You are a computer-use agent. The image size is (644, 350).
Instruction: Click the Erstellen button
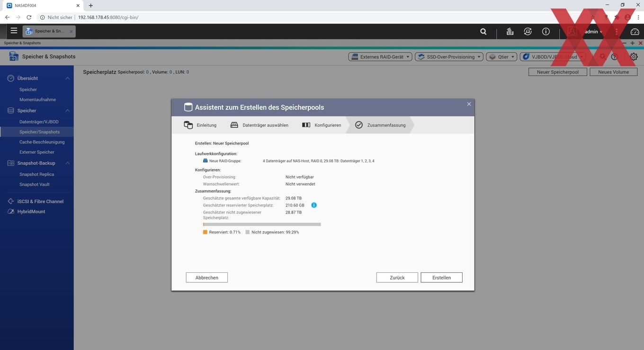click(441, 278)
